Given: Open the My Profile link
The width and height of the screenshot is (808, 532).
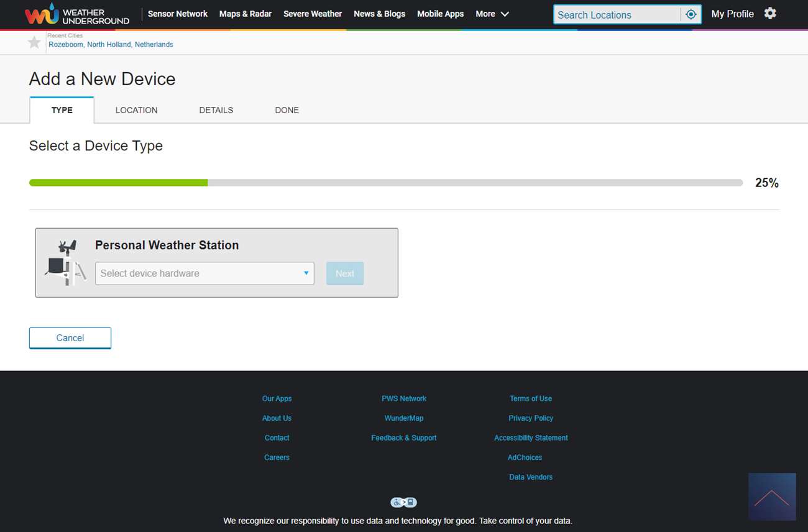Looking at the screenshot, I should (x=732, y=14).
